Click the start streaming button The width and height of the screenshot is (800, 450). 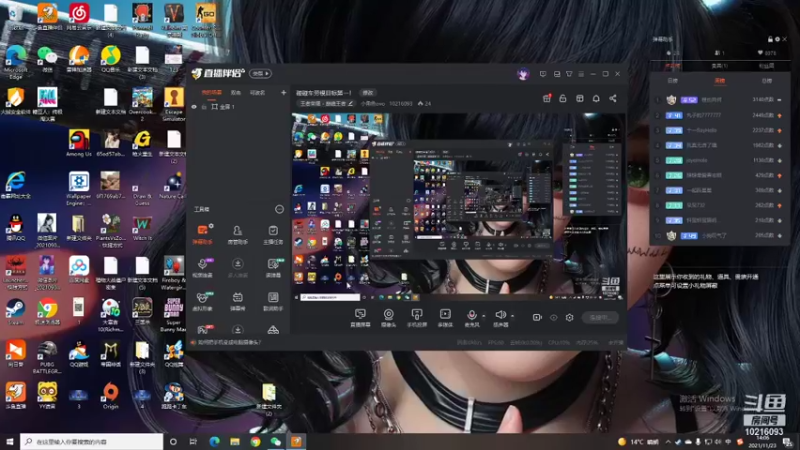pyautogui.click(x=601, y=317)
